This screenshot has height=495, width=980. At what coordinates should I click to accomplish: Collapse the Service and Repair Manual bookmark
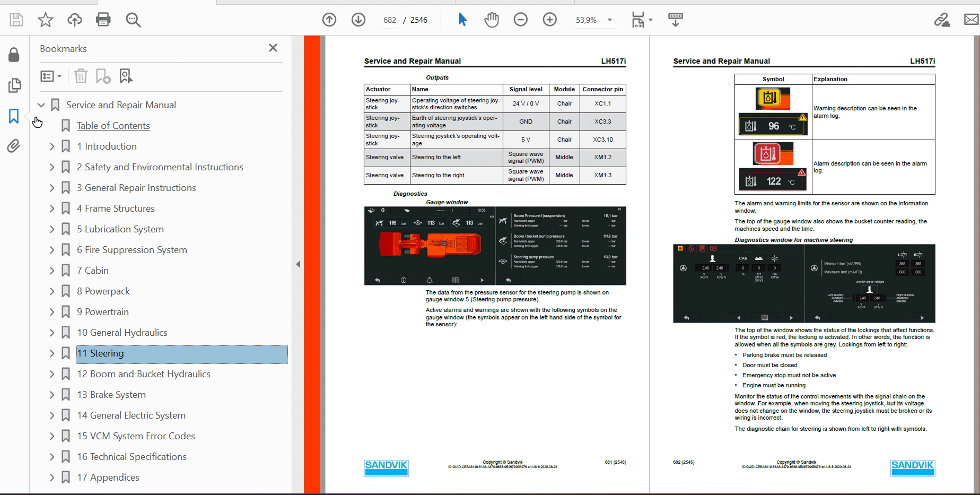[x=41, y=105]
